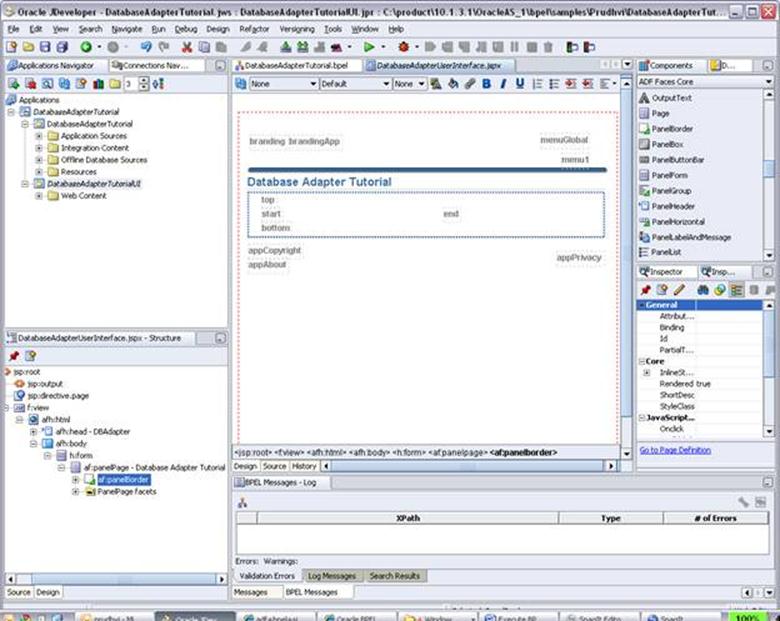Click the red pin icon in Structure panel
Viewport: 780px width, 621px height.
13,356
